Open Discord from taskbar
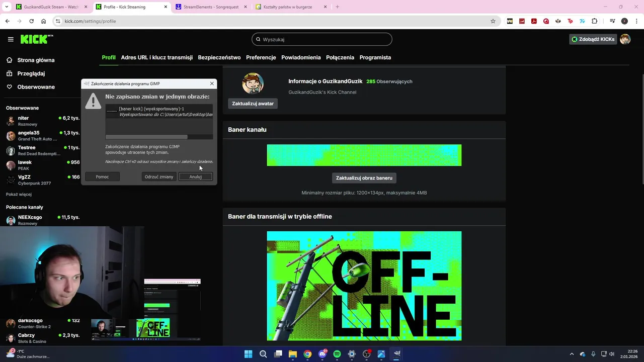644x362 pixels. 323,354
